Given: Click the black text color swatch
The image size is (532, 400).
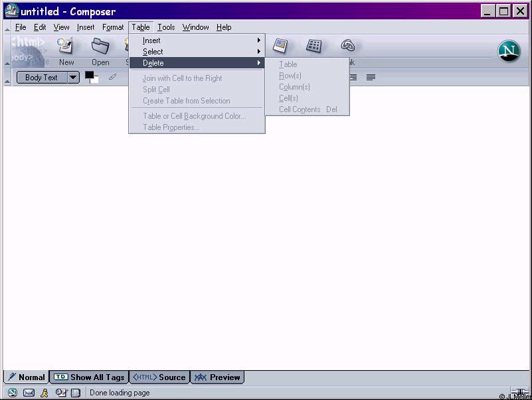Looking at the screenshot, I should (89, 75).
